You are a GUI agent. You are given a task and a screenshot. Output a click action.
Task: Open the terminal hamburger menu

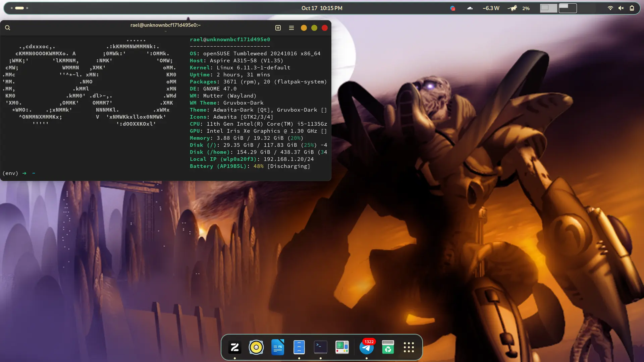click(x=291, y=28)
